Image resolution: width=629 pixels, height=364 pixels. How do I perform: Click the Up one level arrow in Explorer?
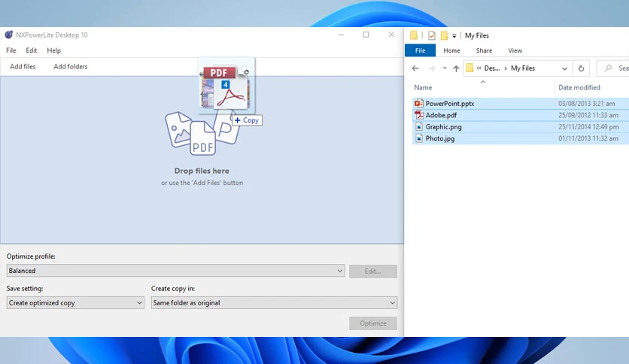(456, 68)
